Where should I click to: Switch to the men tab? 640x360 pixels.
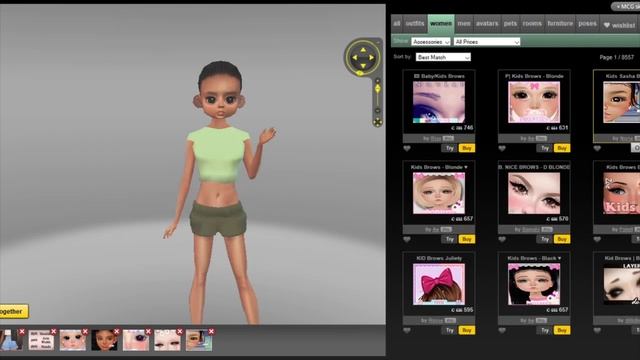464,24
